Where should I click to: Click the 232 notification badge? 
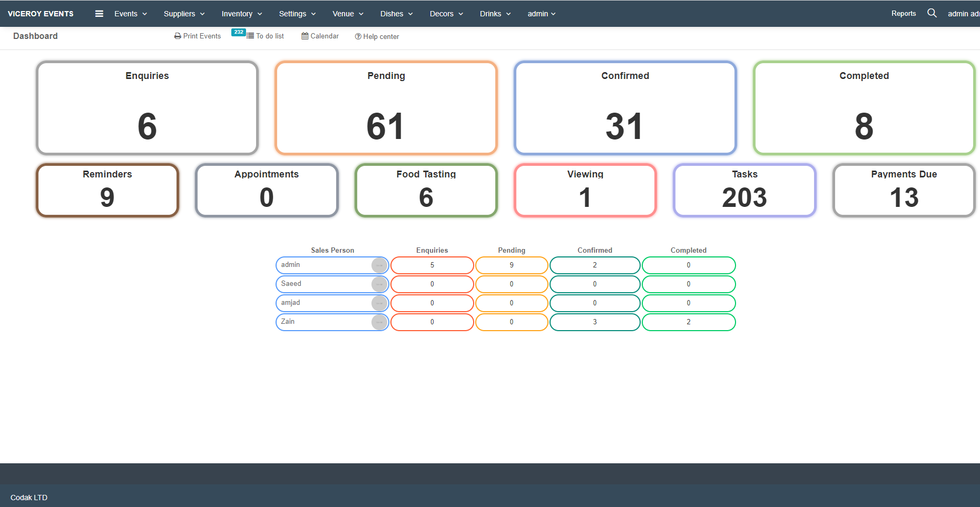coord(239,32)
